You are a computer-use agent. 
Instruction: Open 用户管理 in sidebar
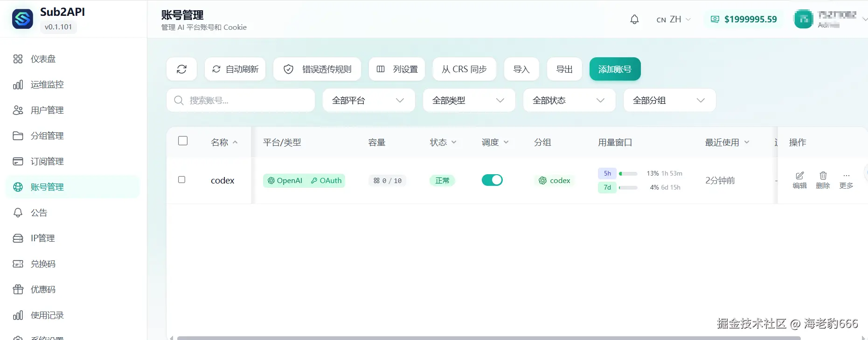coord(72,110)
